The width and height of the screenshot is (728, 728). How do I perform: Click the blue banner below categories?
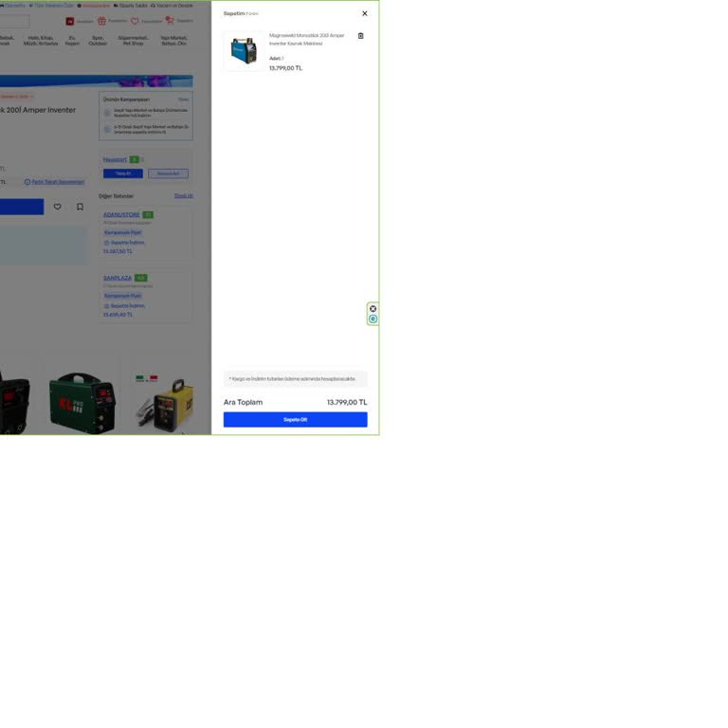point(96,82)
